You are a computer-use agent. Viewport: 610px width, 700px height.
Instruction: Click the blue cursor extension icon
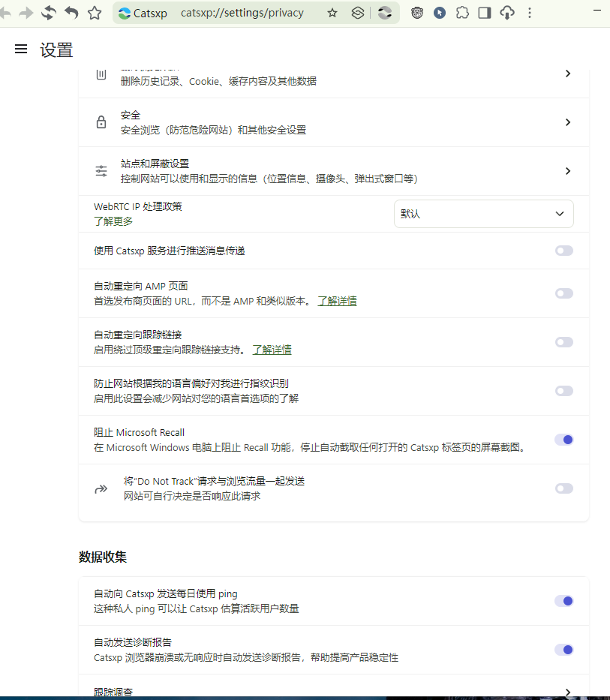[440, 13]
